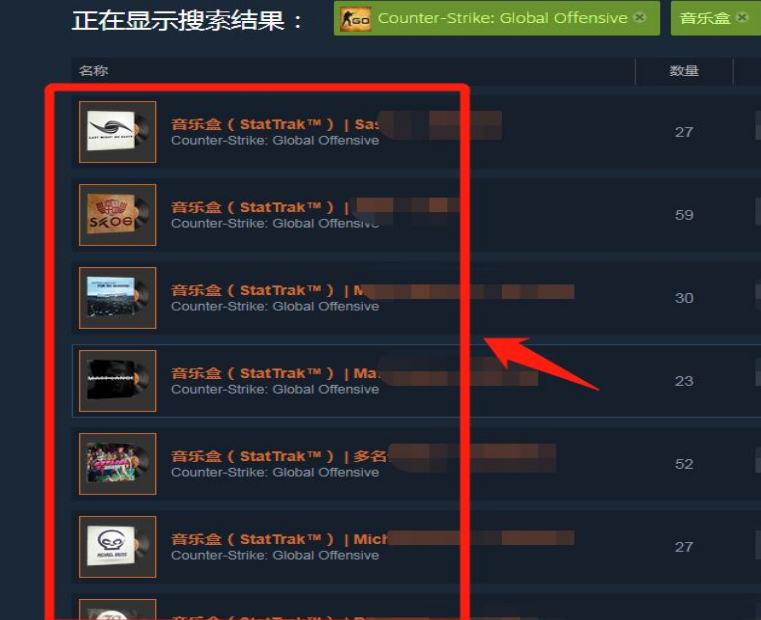Click the Counter-Strike: Global Offensive filter tag label
Viewport: 761px width, 620px height.
(x=502, y=18)
